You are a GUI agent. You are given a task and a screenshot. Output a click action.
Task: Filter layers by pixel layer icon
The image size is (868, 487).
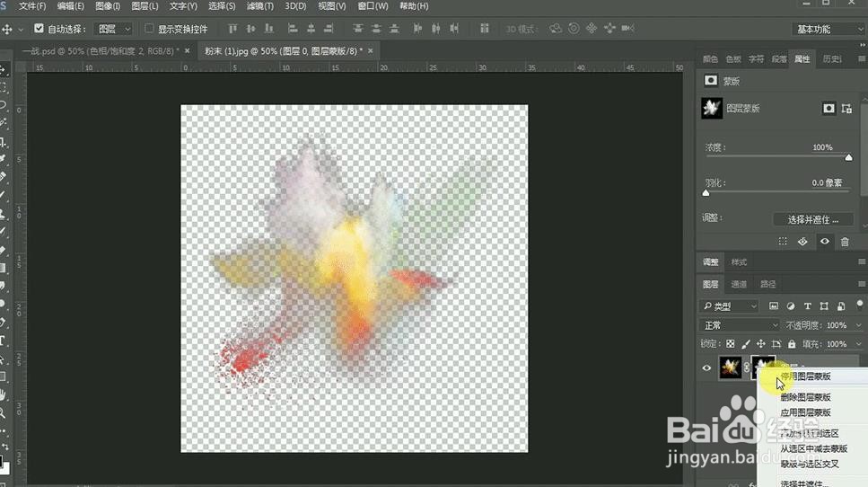[x=774, y=305]
